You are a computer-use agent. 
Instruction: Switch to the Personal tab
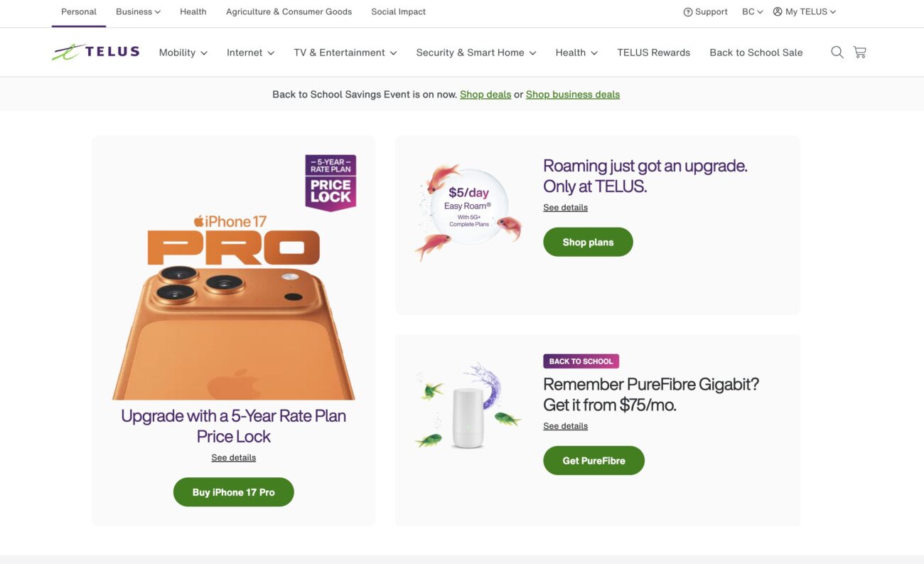pos(79,12)
